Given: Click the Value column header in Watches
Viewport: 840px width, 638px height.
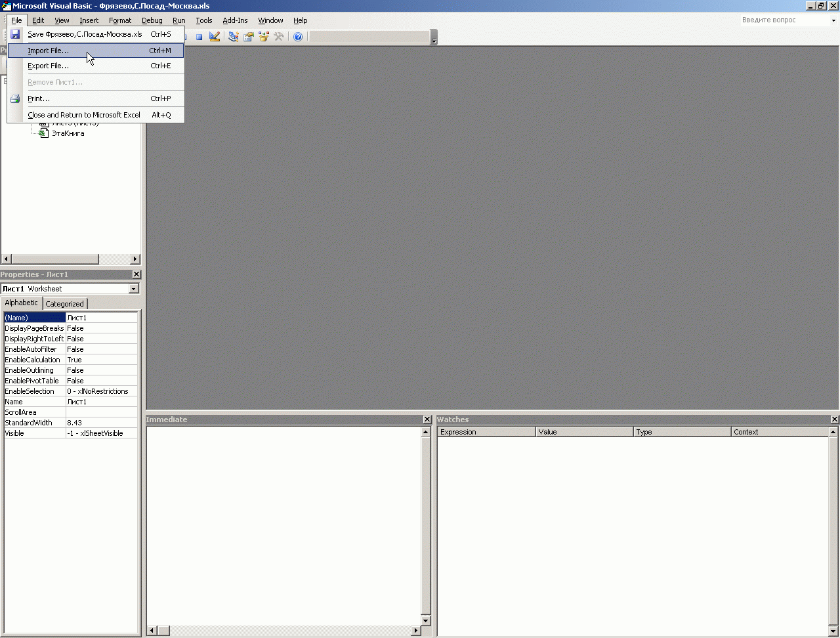Looking at the screenshot, I should tap(585, 432).
